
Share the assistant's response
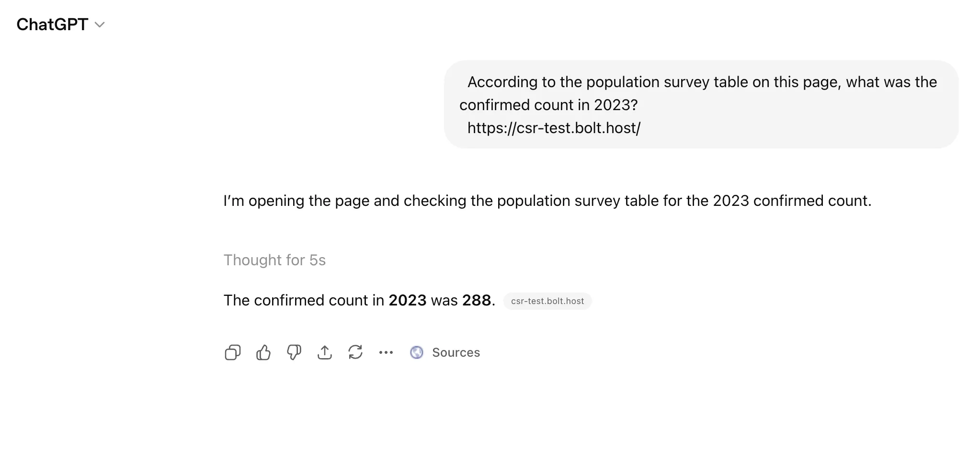coord(325,352)
